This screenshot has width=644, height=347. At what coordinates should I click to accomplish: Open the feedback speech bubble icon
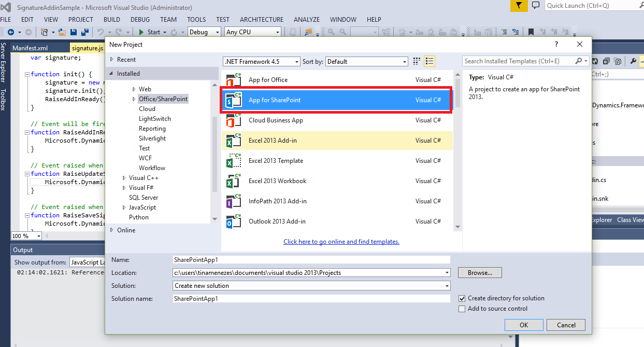point(536,6)
